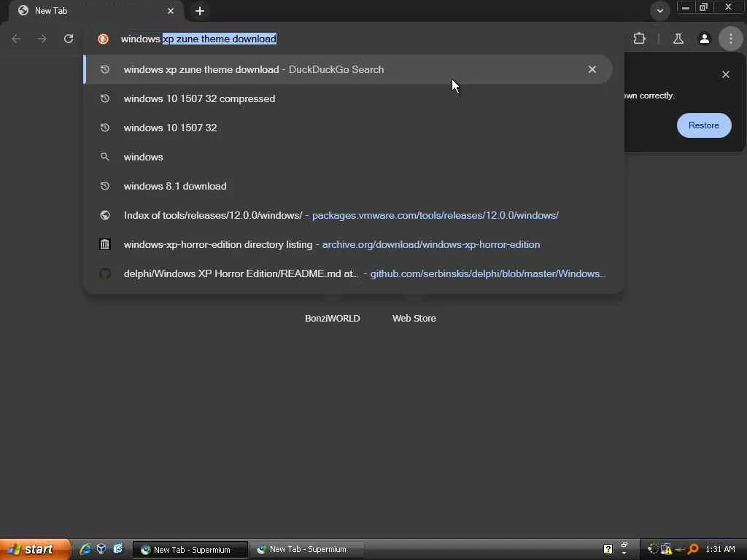
Task: Reload the page with the refresh icon
Action: tap(69, 39)
